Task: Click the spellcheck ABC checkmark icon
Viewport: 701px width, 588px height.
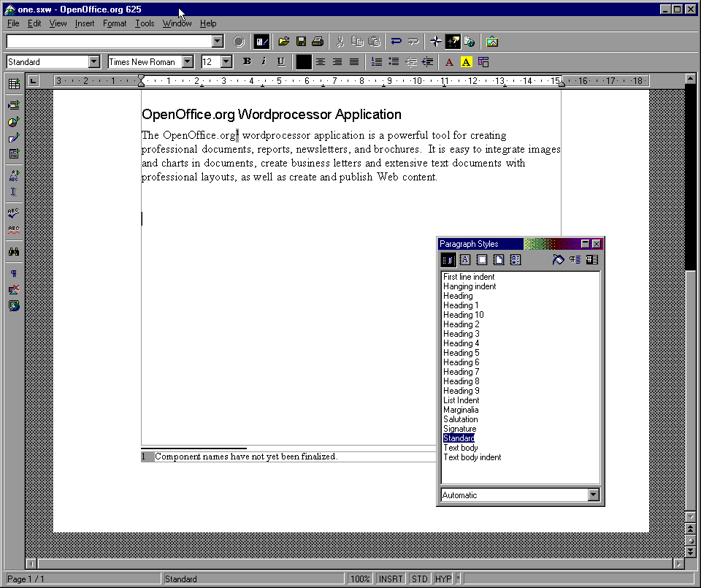Action: tap(13, 213)
